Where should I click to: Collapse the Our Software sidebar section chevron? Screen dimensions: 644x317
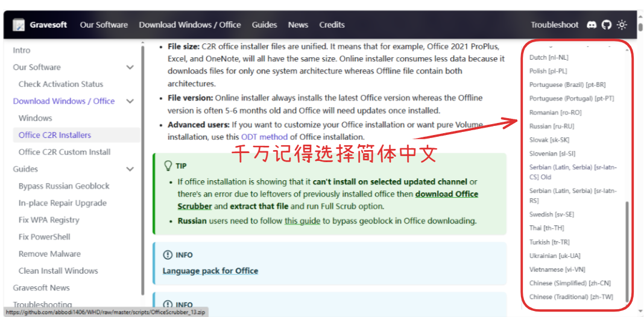(x=130, y=67)
